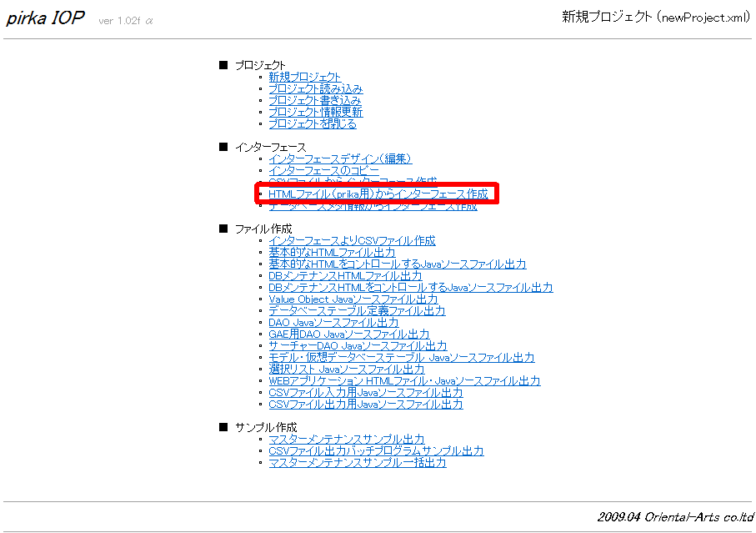Click インターフェースのコピー link
This screenshot has height=533, width=756.
coord(323,170)
